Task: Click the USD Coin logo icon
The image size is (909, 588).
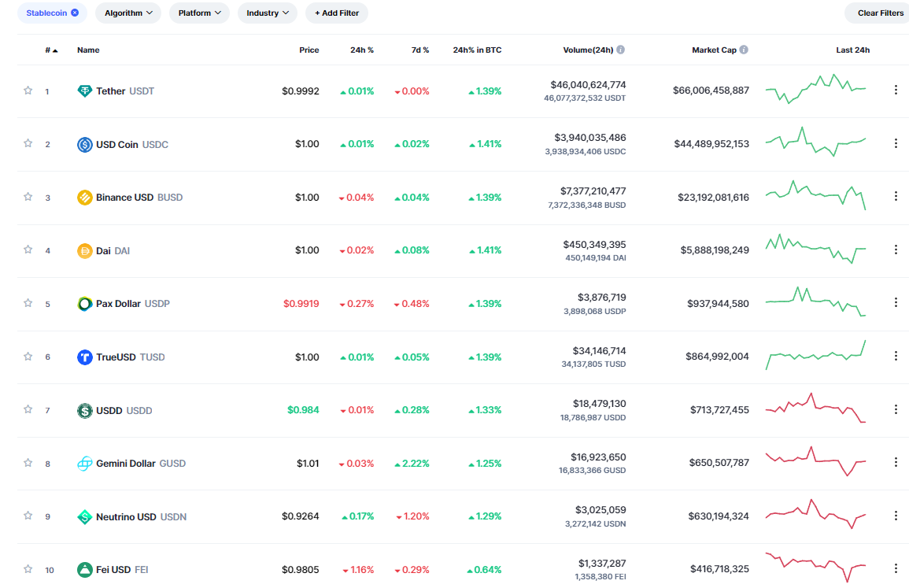Action: [x=84, y=145]
